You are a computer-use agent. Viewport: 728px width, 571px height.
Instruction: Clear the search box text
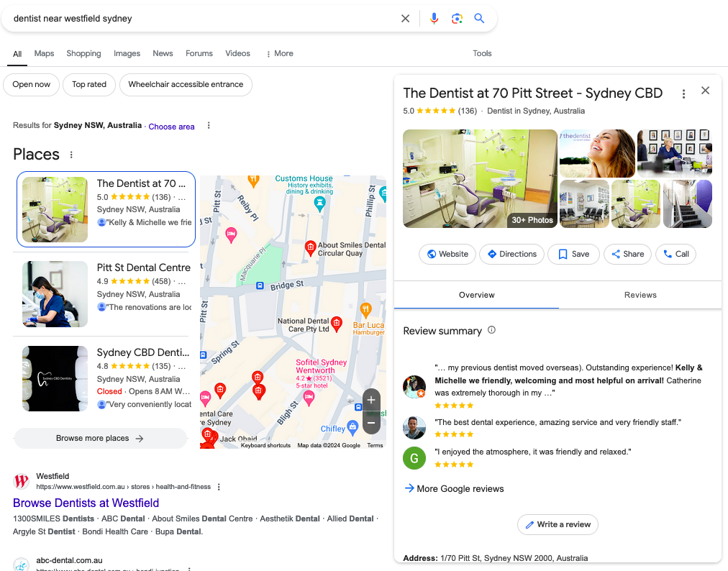405,19
